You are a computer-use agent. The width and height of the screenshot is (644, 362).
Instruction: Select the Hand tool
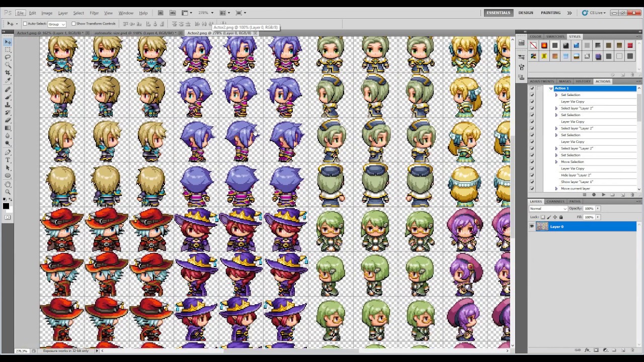pos(8,184)
